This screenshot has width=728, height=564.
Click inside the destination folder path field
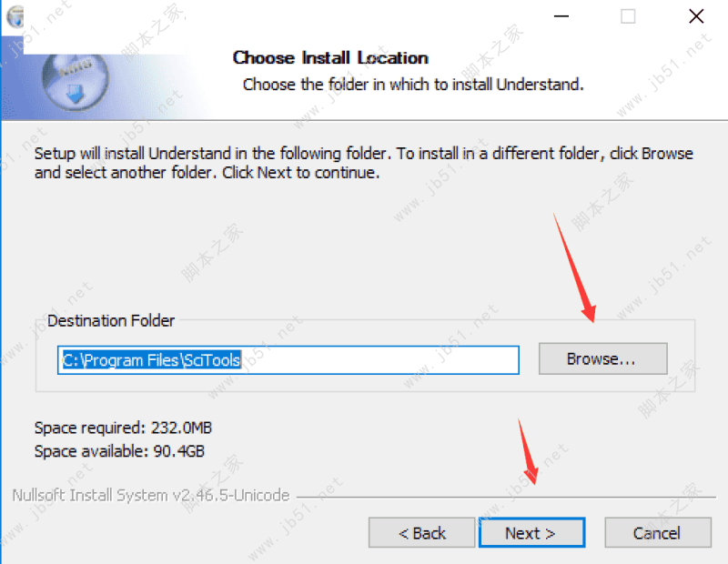(x=288, y=359)
